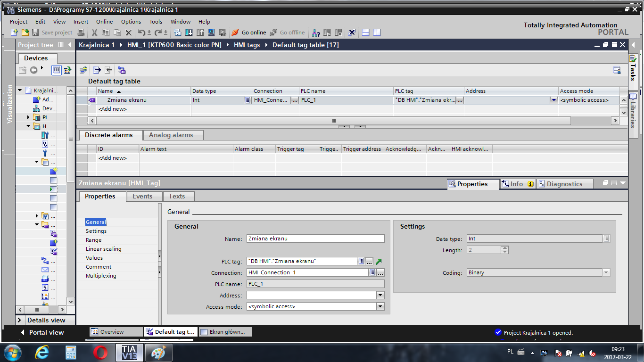
Task: Click the PLC tag input field
Action: coord(302,261)
